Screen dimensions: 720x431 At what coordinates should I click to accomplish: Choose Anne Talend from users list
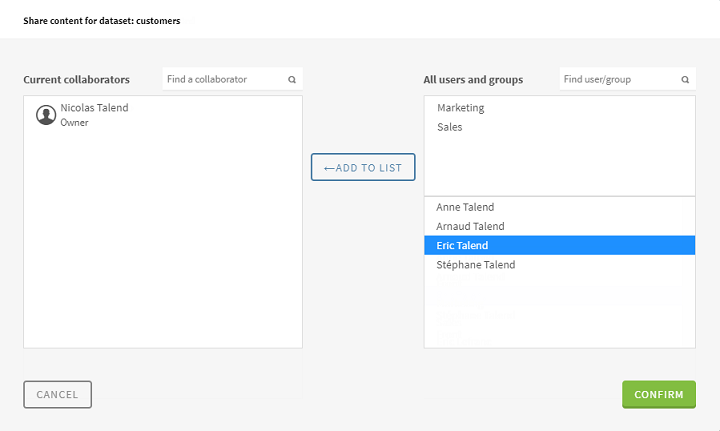465,207
